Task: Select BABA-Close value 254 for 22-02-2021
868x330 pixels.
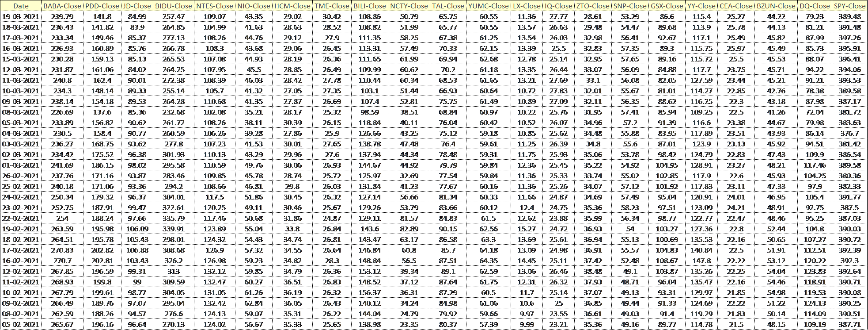Action: coord(62,218)
